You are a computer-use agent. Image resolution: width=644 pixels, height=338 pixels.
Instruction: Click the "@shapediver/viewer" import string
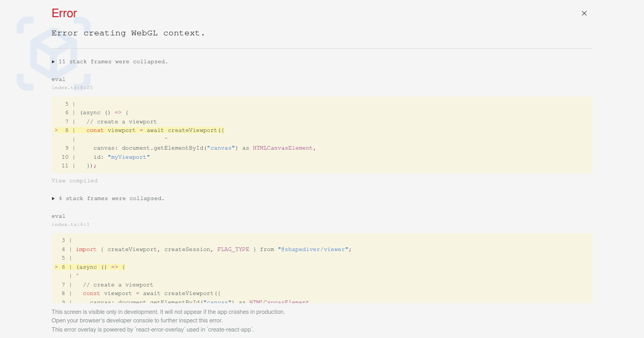314,249
